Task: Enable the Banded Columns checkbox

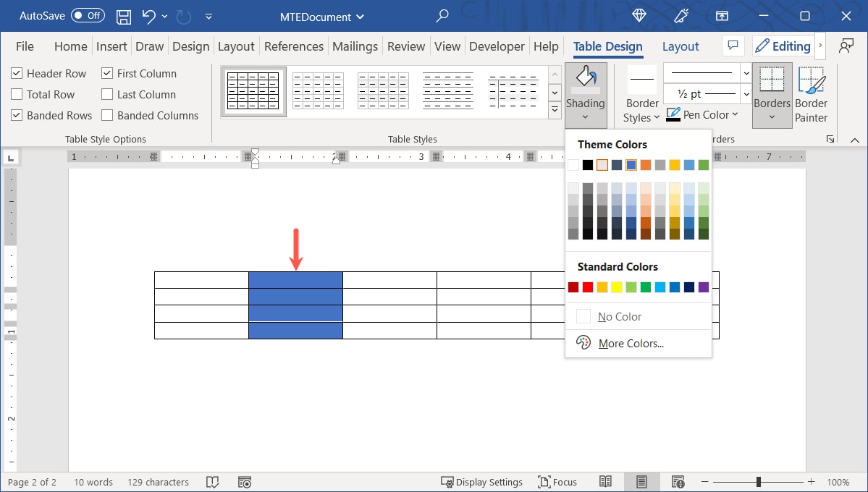Action: tap(107, 115)
